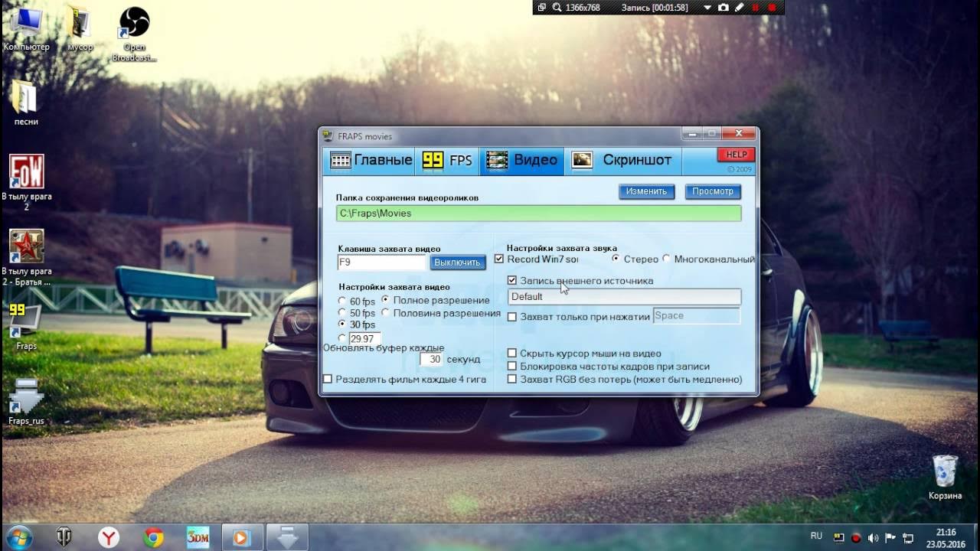Viewport: 980px width, 551px height.
Task: Select the 60 fps option
Action: [x=357, y=302]
